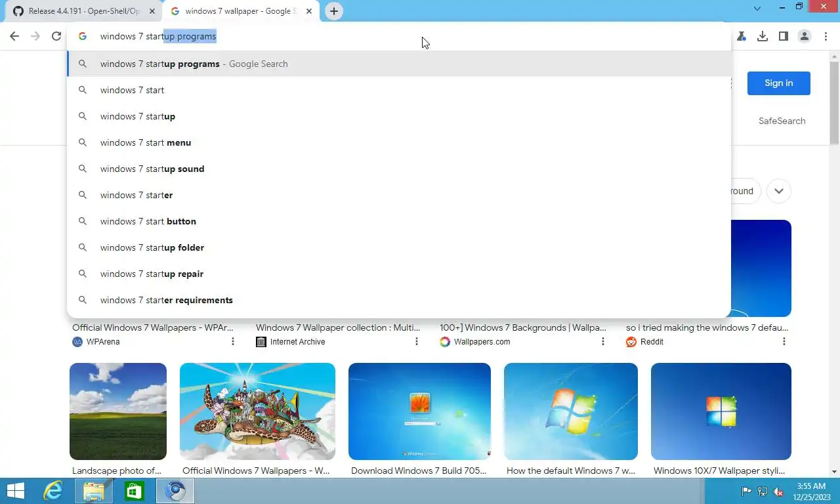Choose the 'windows 7 startup folder' suggestion
The image size is (840, 504).
pos(399,247)
